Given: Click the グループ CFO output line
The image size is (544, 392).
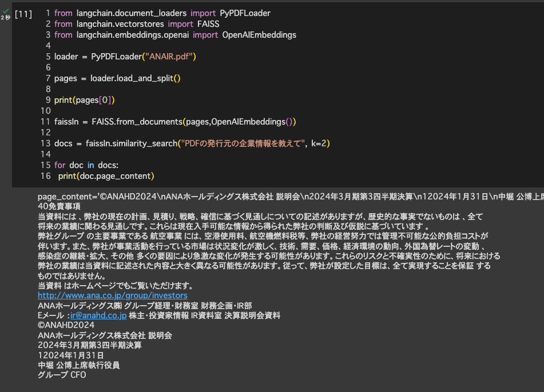Looking at the screenshot, I should [62, 375].
